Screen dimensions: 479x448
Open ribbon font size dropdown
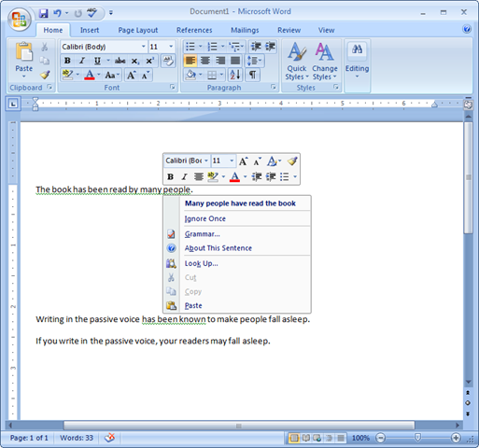[x=171, y=47]
